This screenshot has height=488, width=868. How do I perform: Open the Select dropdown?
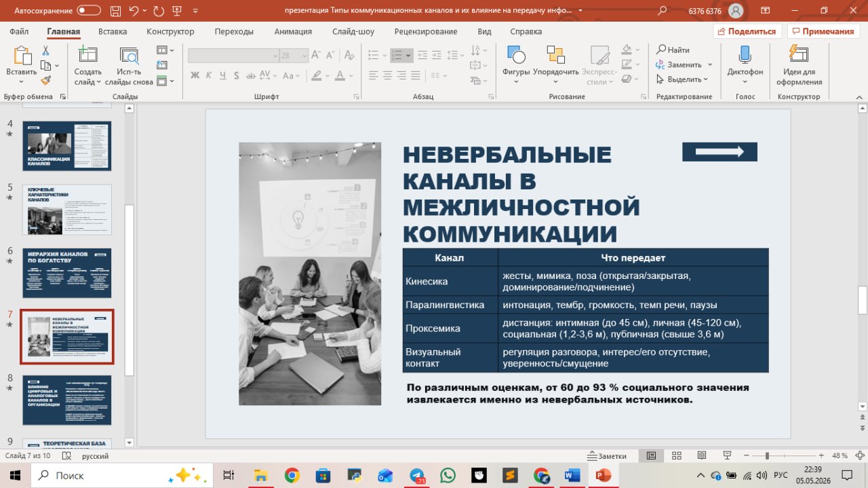[682, 79]
